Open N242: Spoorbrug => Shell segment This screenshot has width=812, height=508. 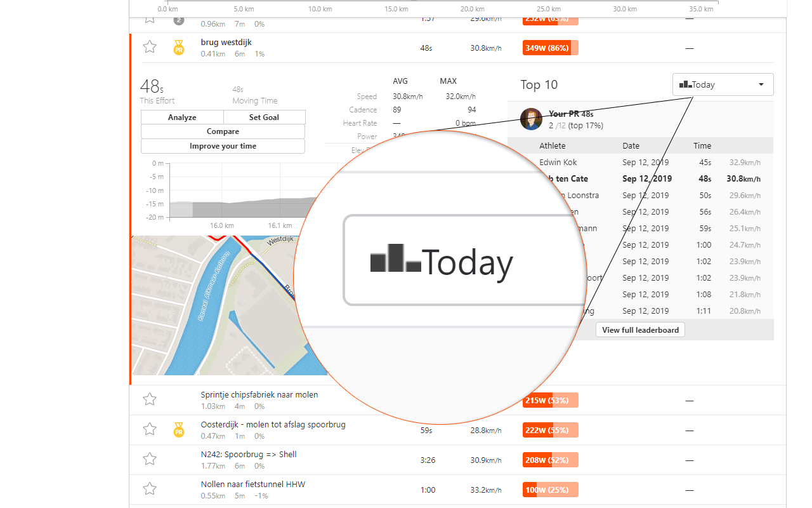click(x=249, y=455)
